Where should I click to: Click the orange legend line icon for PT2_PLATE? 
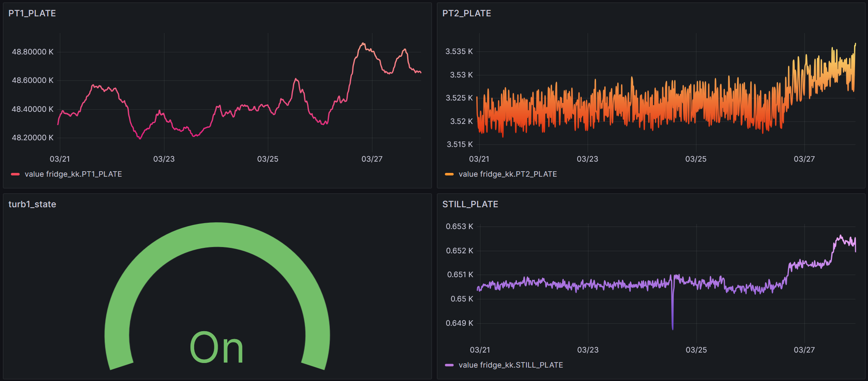tap(449, 174)
